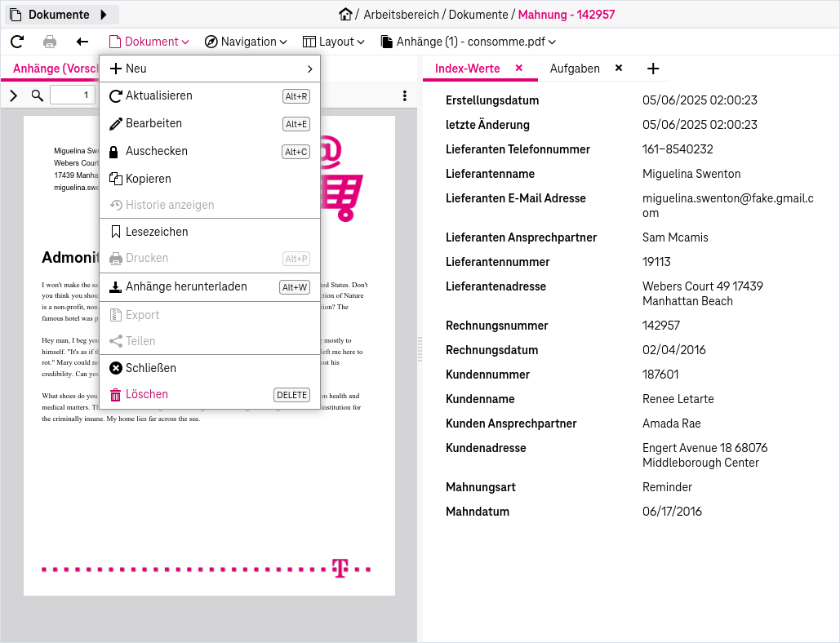The height and width of the screenshot is (643, 840).
Task: Click the telephone value 161–8540232
Action: [x=678, y=149]
